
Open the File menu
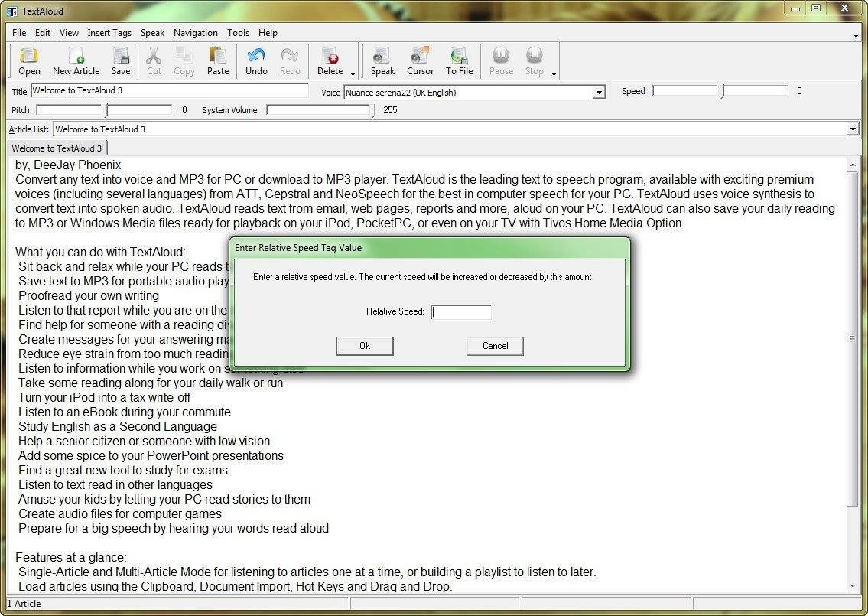click(19, 33)
